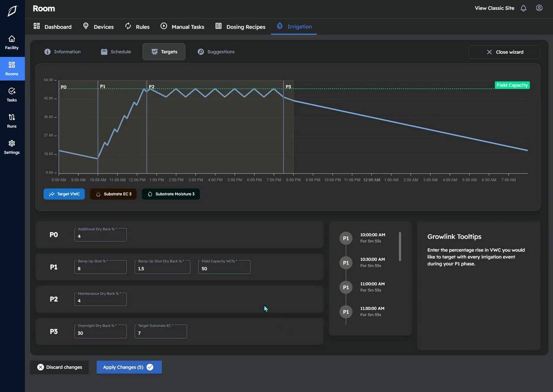
Task: Click the Discard changes button
Action: coord(59,367)
